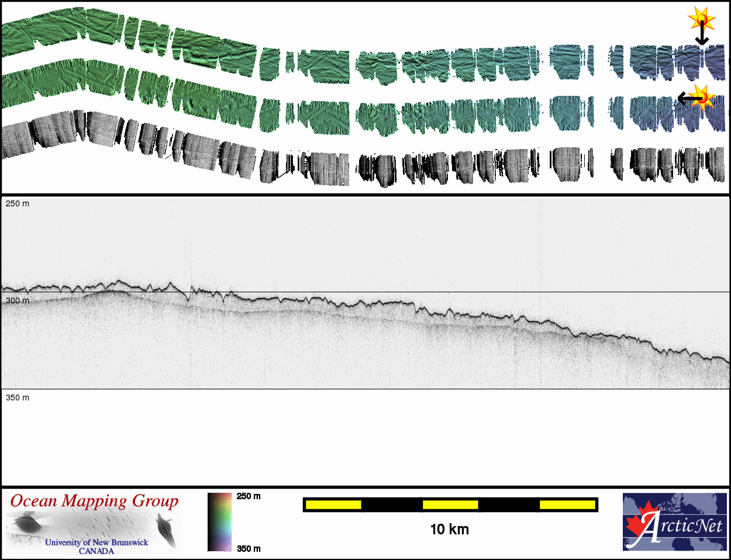Image resolution: width=731 pixels, height=560 pixels.
Task: Click the 300 m depth label on the profile
Action: pos(18,300)
